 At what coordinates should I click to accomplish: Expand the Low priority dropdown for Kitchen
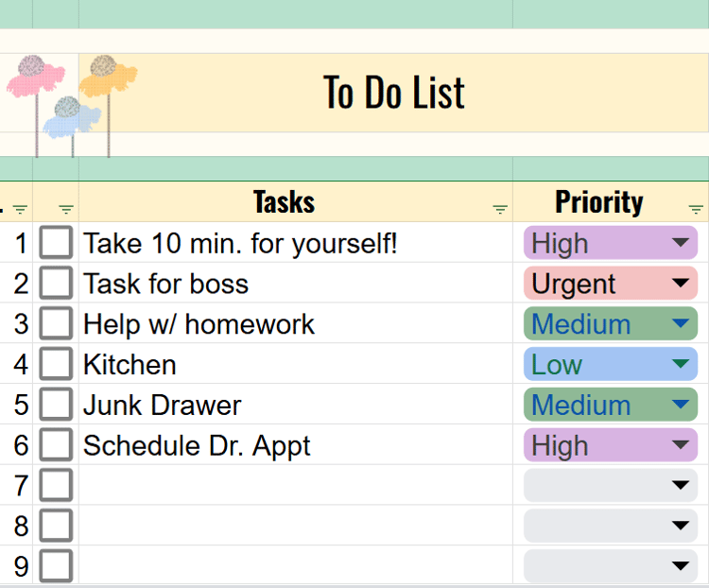[x=681, y=365]
